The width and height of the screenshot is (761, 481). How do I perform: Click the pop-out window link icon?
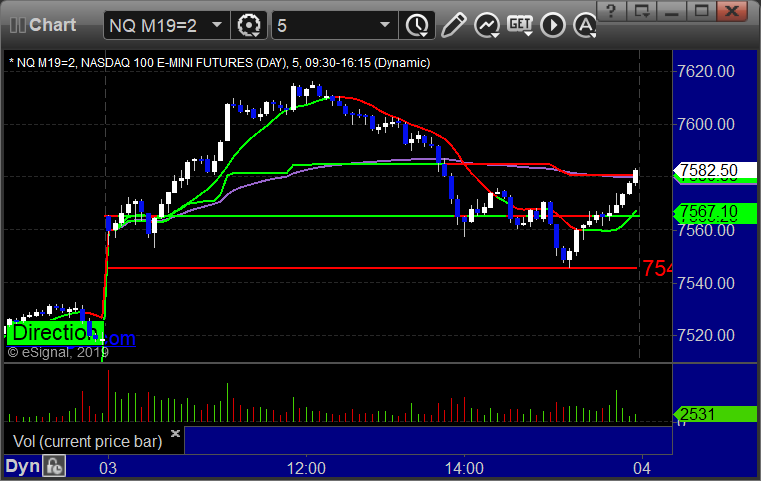pos(642,11)
